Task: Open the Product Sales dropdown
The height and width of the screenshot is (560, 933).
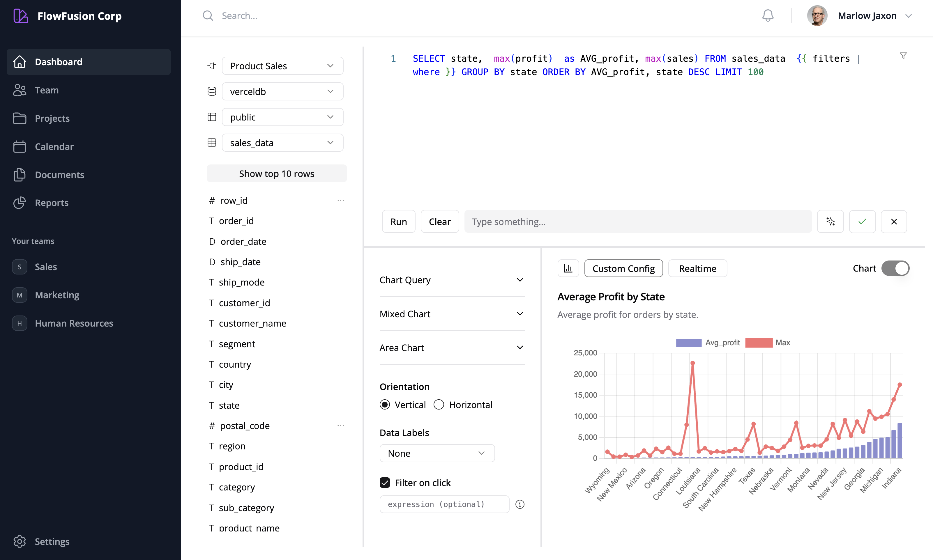Action: [x=282, y=66]
